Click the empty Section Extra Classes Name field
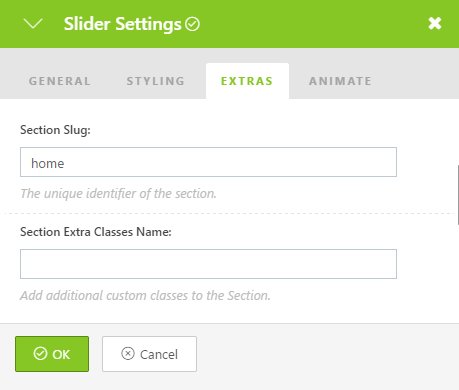Image resolution: width=459 pixels, height=390 pixels. 208,264
